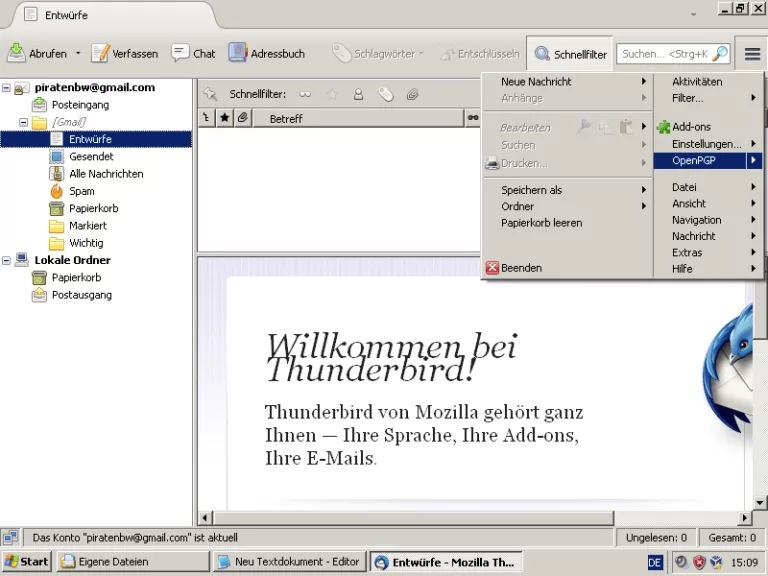The height and width of the screenshot is (576, 768).
Task: Expand the Ansicht submenu
Action: pyautogui.click(x=708, y=204)
